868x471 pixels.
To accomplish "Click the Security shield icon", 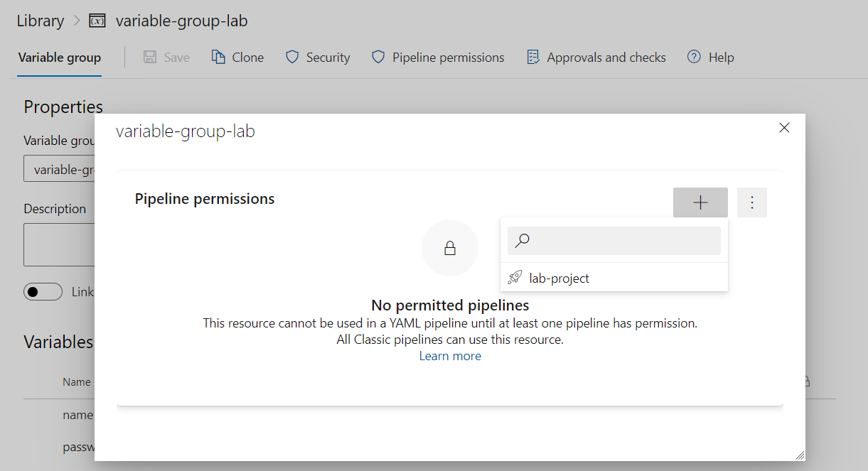I will click(291, 58).
